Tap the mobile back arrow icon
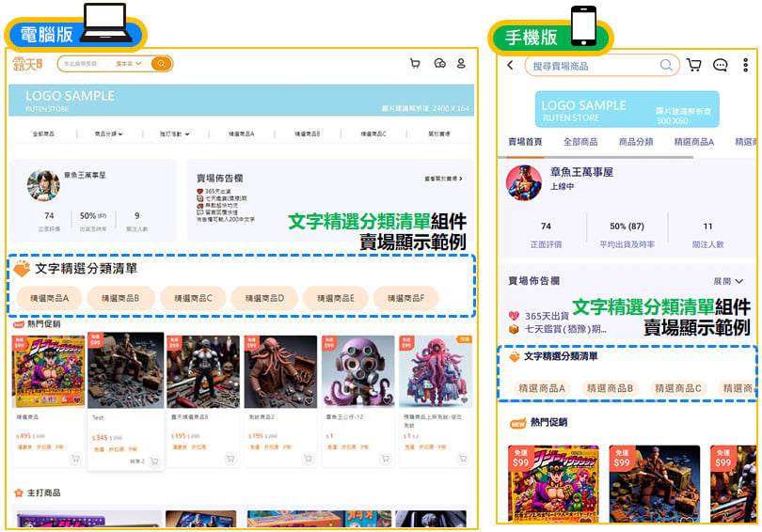The width and height of the screenshot is (762, 532). coord(510,65)
